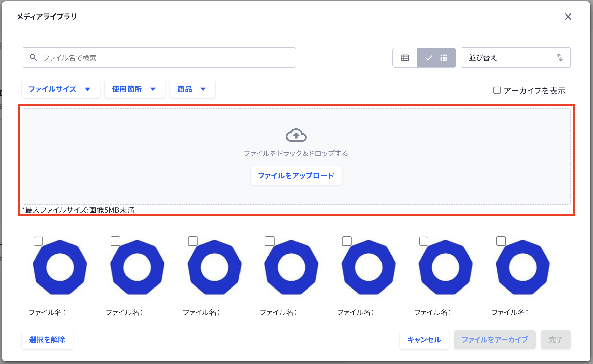593x364 pixels.
Task: Focus the ファイル名で検索 search field
Action: (x=159, y=58)
